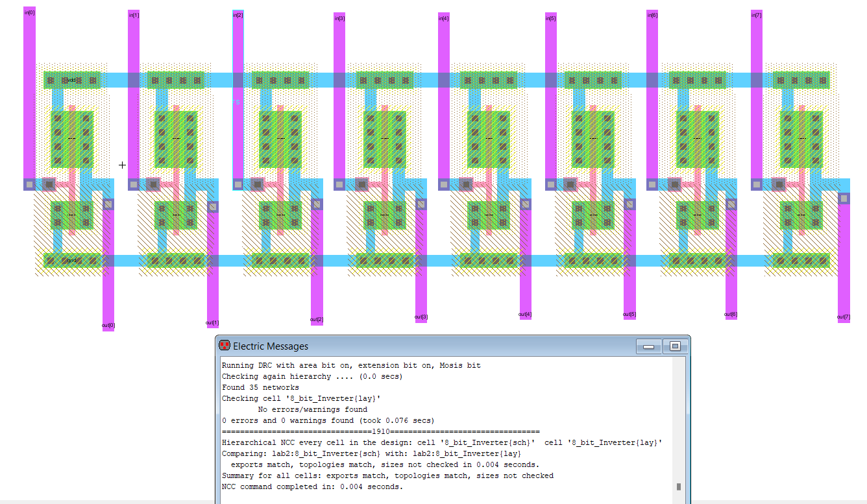The width and height of the screenshot is (867, 504).
Task: Click the Electric Messages window red icon
Action: (225, 346)
